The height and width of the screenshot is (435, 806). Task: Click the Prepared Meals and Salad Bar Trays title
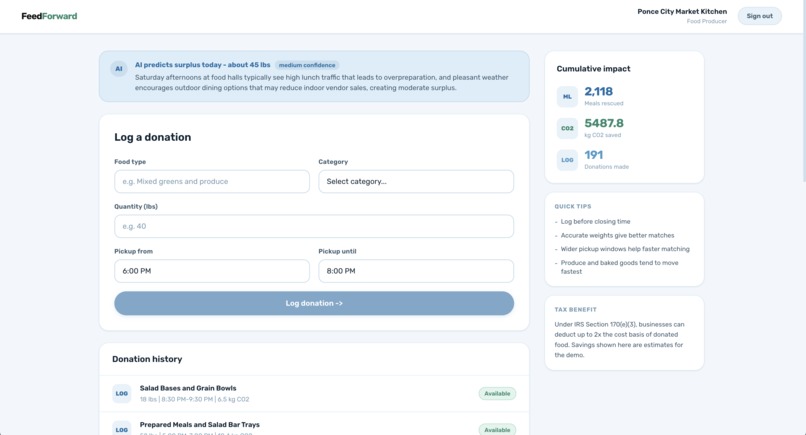coord(199,425)
